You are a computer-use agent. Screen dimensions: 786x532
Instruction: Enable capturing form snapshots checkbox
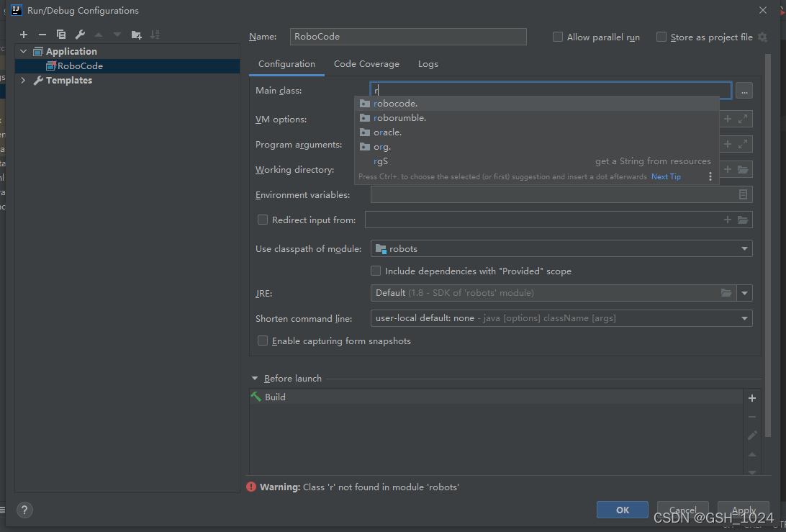pyautogui.click(x=263, y=341)
